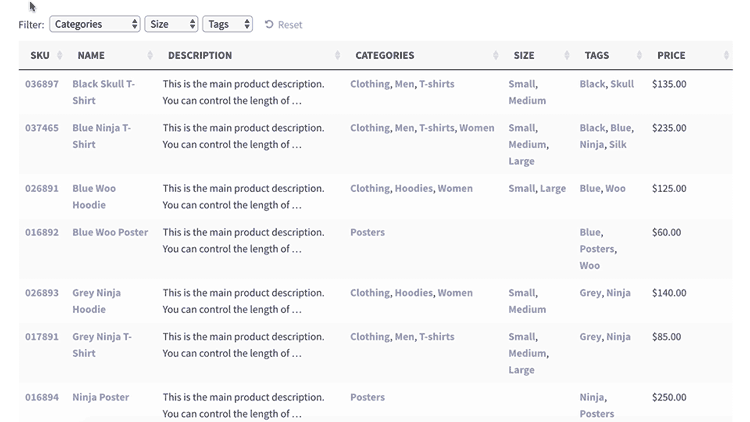Select the $250.00 price cell

tap(669, 397)
